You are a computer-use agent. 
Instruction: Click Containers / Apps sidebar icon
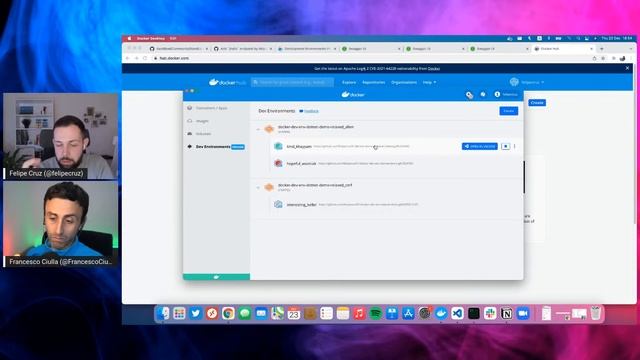tap(189, 108)
